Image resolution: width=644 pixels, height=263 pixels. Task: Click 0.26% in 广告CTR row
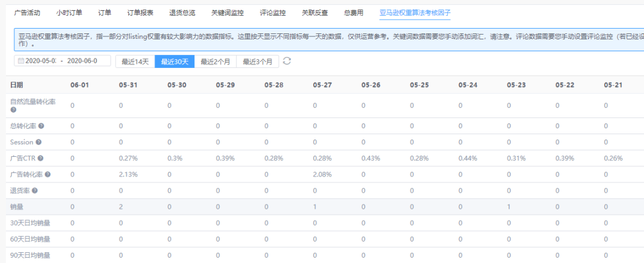click(613, 158)
